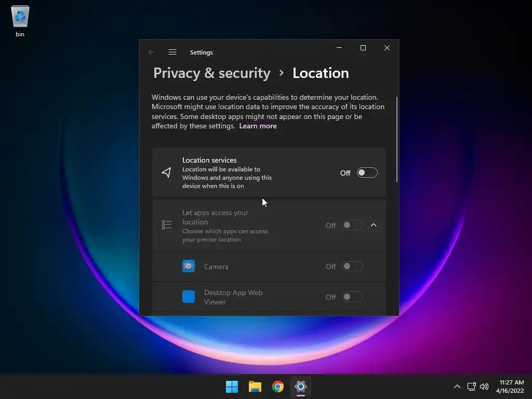
Task: Navigate to Privacy & security breadcrumb
Action: pyautogui.click(x=212, y=73)
